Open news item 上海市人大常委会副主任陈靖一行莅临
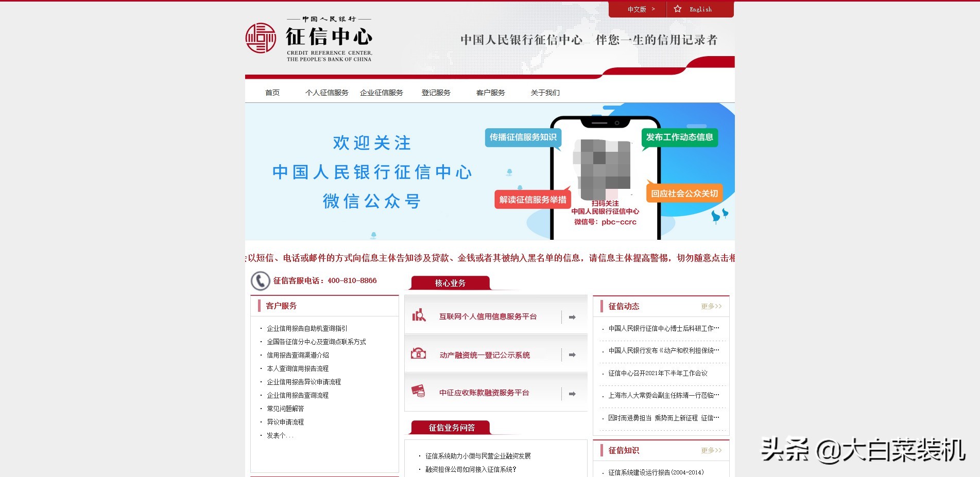The width and height of the screenshot is (980, 477). coord(664,395)
